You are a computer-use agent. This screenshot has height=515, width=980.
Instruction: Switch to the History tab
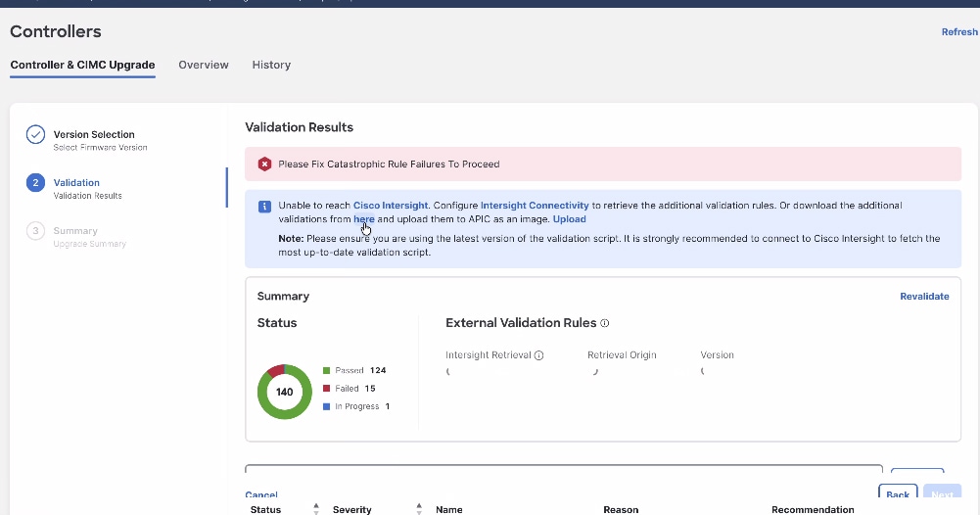pos(271,65)
